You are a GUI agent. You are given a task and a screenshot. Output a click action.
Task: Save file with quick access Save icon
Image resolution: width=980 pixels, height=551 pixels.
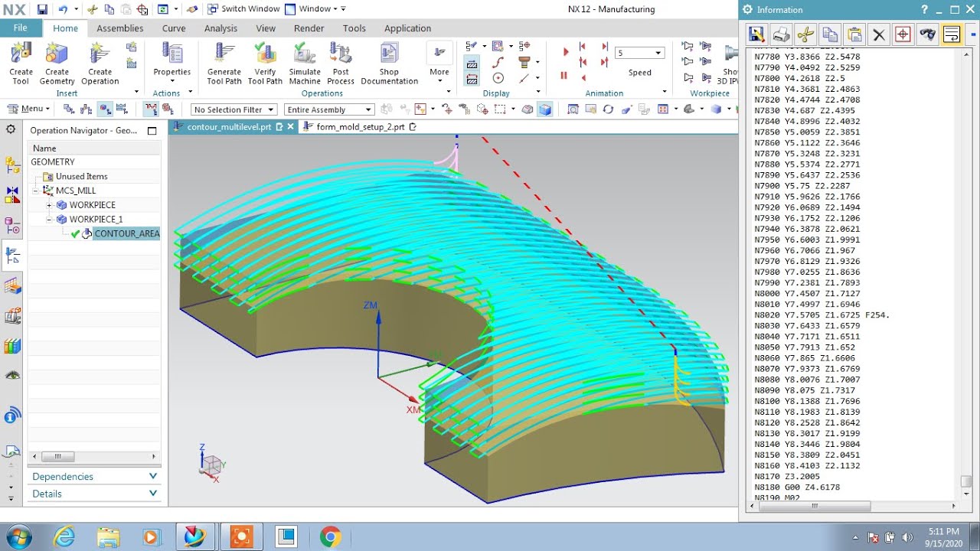coord(42,9)
